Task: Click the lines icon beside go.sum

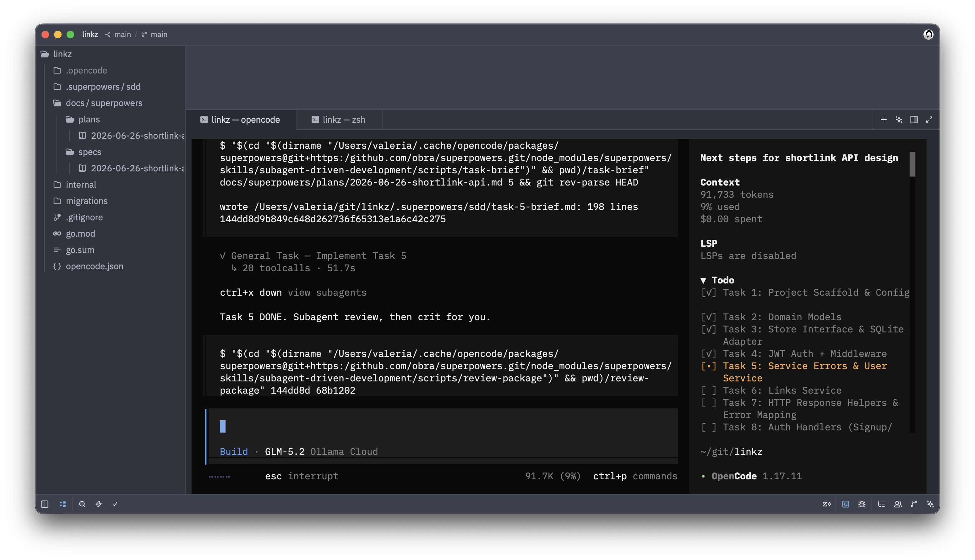Action: coord(57,250)
